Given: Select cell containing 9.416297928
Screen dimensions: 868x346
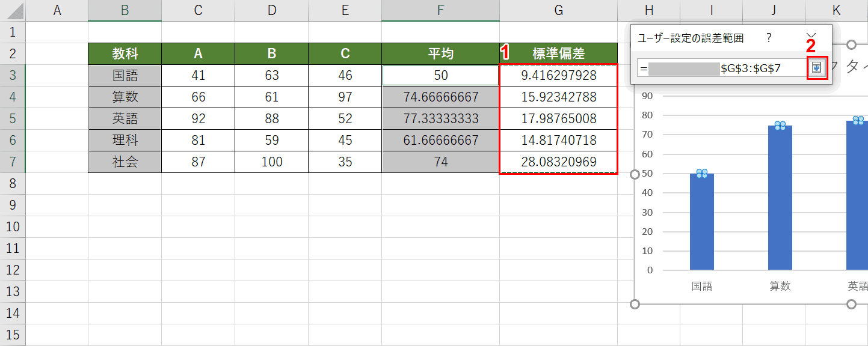Looking at the screenshot, I should coord(559,75).
